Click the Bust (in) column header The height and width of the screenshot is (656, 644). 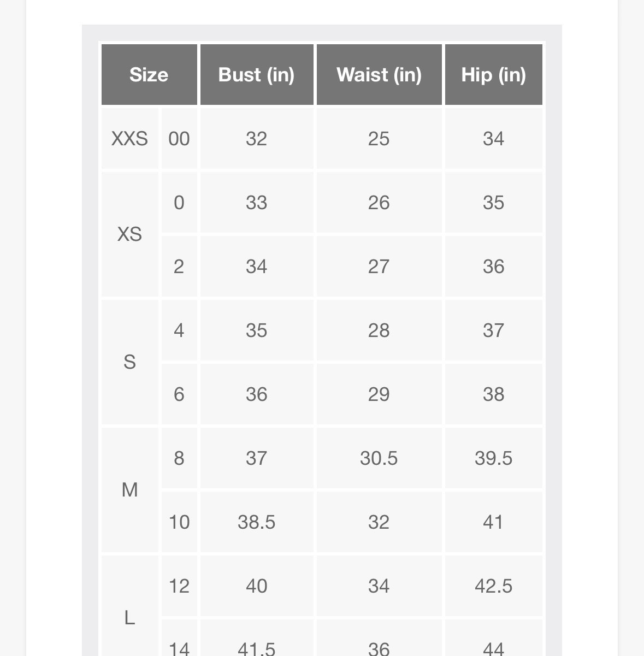257,74
